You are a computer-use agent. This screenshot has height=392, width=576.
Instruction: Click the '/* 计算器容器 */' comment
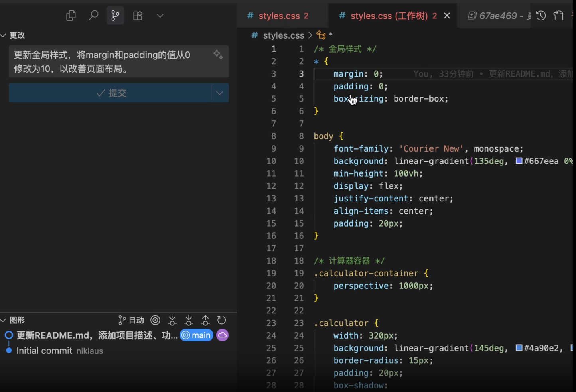pos(349,261)
